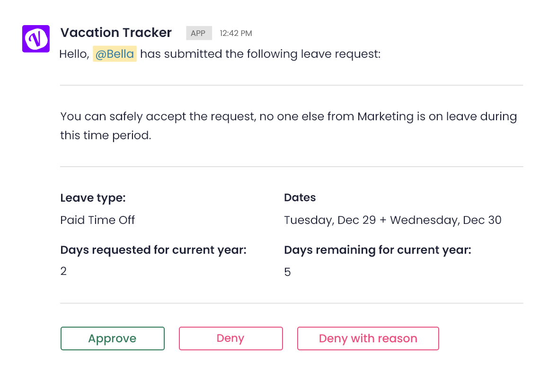Approve the leave request
The width and height of the screenshot is (549, 392).
tap(112, 339)
